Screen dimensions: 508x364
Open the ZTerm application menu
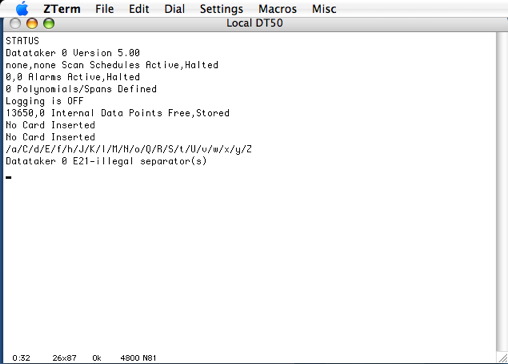pos(62,9)
